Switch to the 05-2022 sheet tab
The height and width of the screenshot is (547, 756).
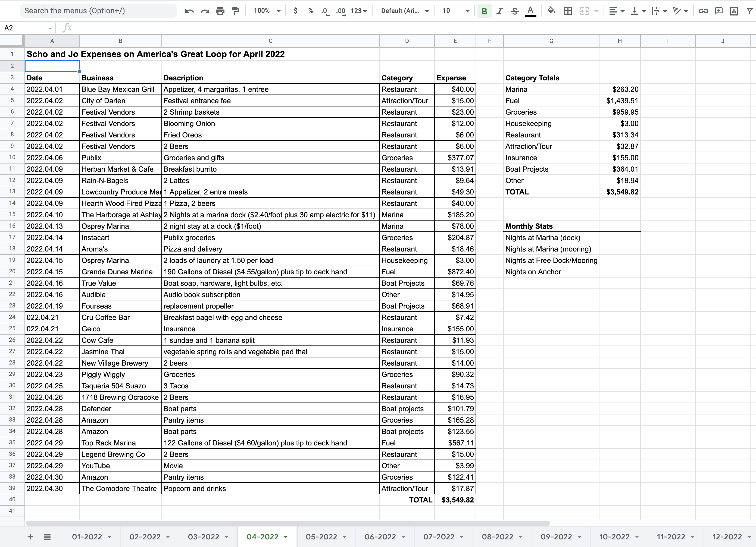322,537
